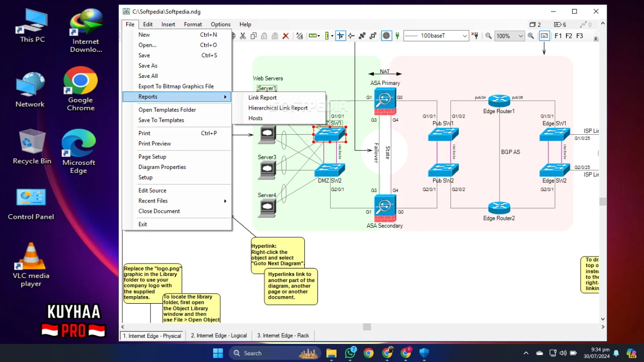Click the red X unplug icon

point(475,36)
